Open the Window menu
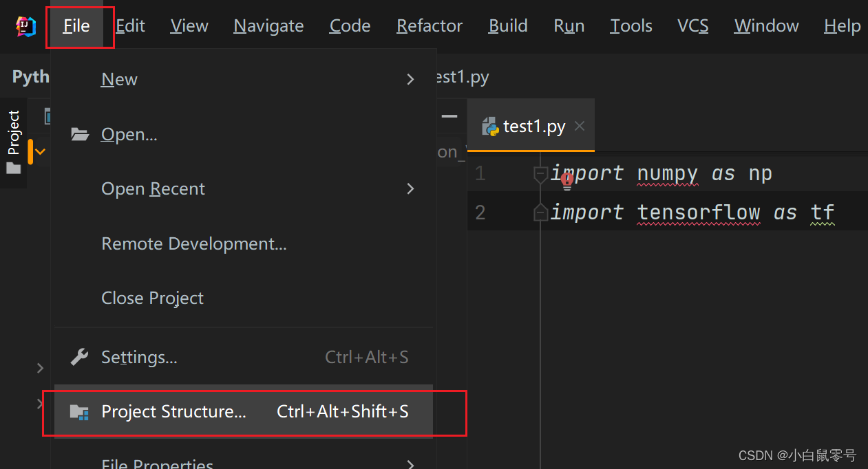Viewport: 868px width, 469px height. 766,25
